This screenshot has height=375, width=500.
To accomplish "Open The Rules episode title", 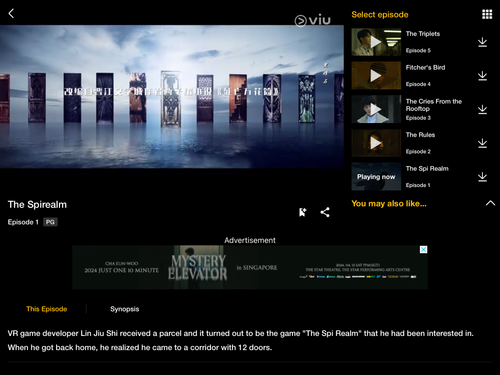I will point(420,135).
